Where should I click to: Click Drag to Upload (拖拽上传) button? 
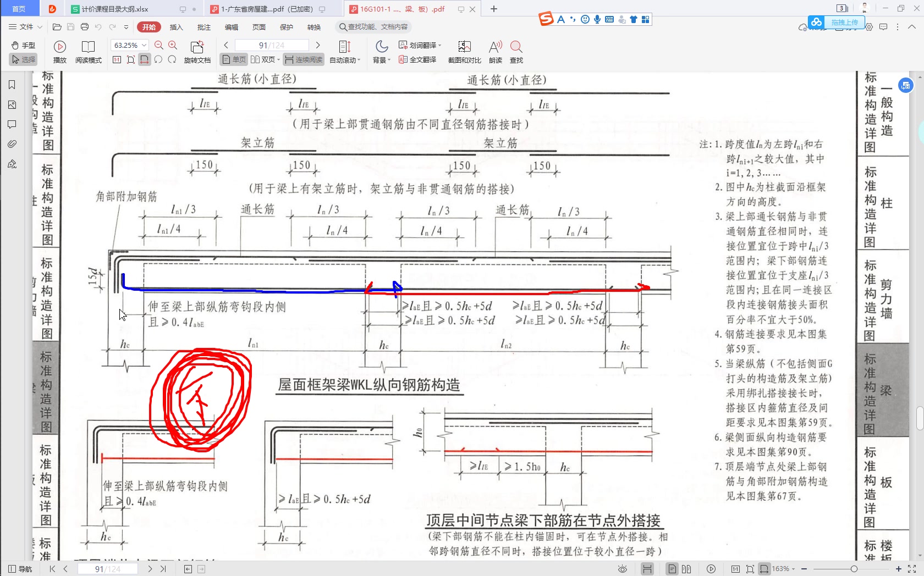click(836, 22)
